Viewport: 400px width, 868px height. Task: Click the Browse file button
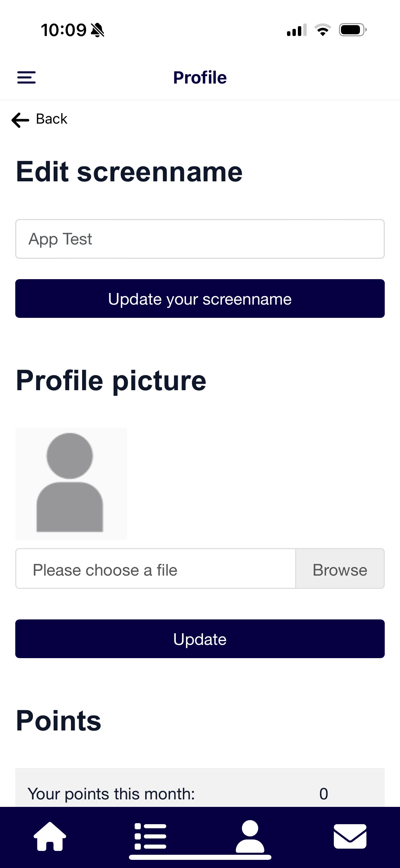[340, 568]
